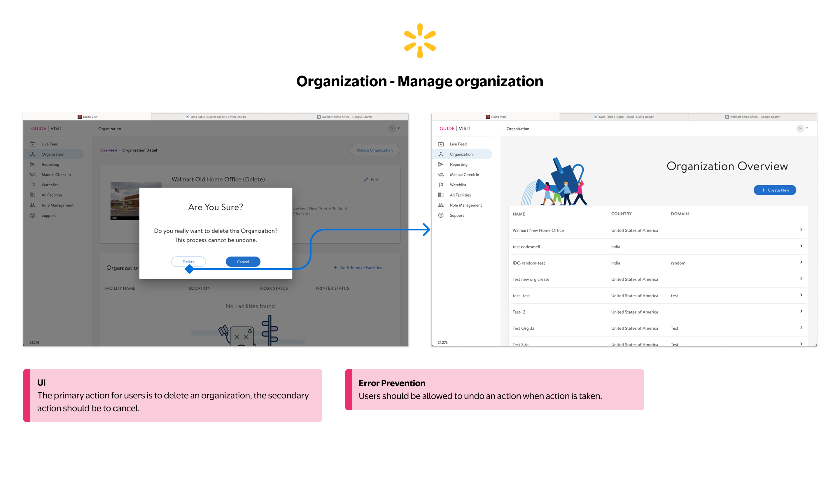Click 'Walmart Old Home Office (Delete)' title
The height and width of the screenshot is (504, 840).
[218, 179]
